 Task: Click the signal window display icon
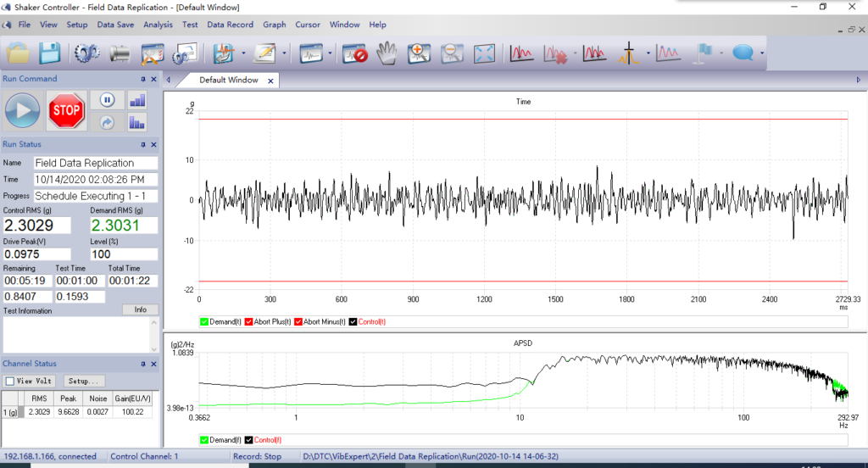pyautogui.click(x=311, y=53)
